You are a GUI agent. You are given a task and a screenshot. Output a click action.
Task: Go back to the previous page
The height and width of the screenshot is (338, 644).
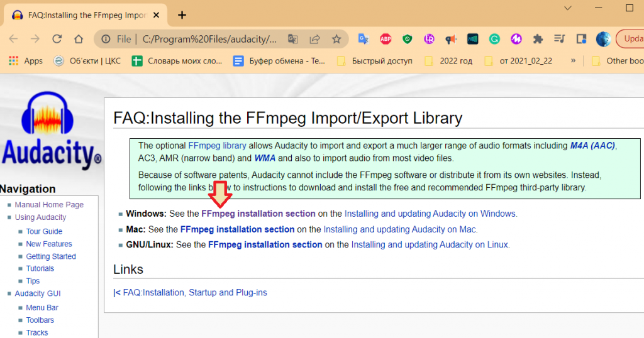[14, 39]
